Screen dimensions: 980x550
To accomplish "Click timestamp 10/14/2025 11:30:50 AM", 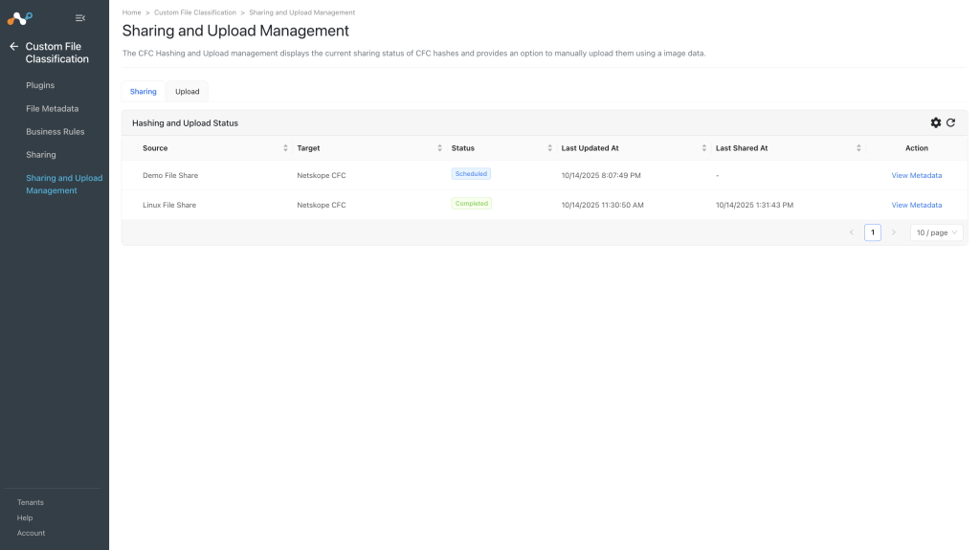I will pyautogui.click(x=603, y=205).
